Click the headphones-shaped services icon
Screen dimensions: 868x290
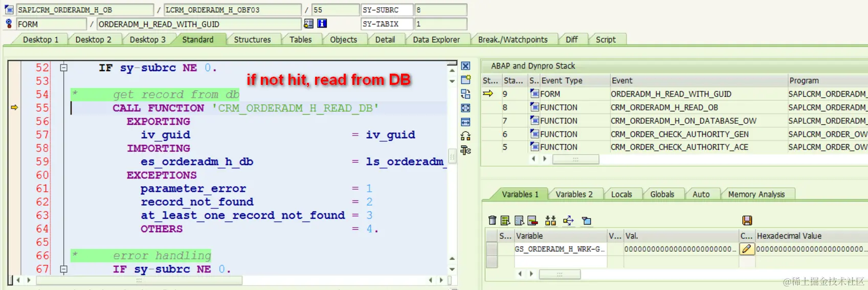pyautogui.click(x=465, y=136)
